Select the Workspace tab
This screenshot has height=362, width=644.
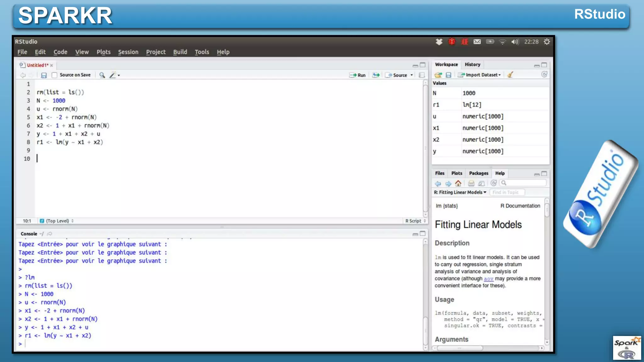coord(446,64)
